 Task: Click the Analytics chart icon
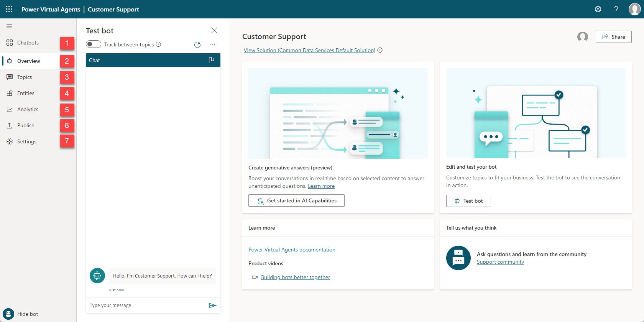point(10,109)
